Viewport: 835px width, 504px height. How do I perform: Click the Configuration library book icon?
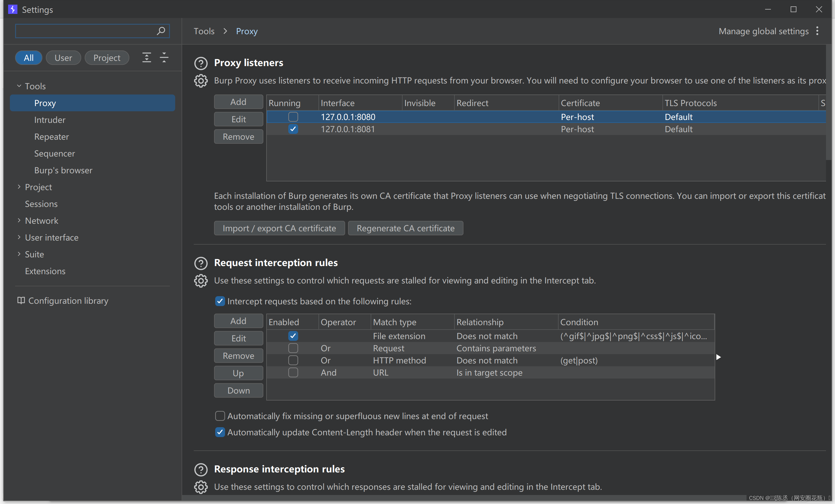tap(21, 301)
